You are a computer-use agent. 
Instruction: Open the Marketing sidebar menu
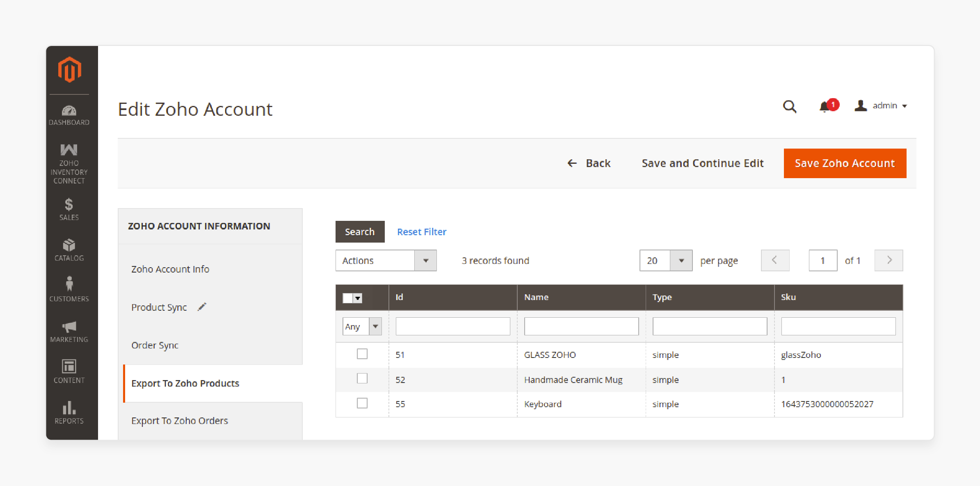[69, 332]
